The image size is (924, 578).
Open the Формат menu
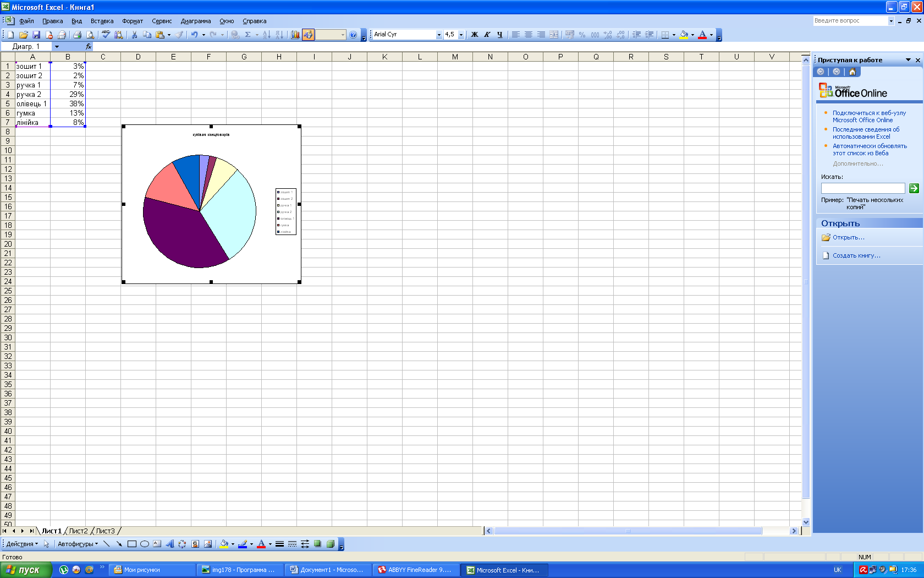click(133, 21)
